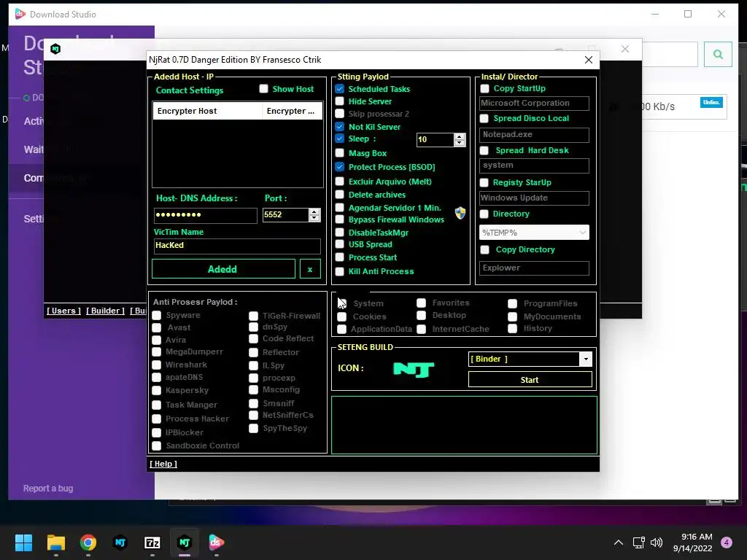Click the Windows Update text field

(534, 198)
